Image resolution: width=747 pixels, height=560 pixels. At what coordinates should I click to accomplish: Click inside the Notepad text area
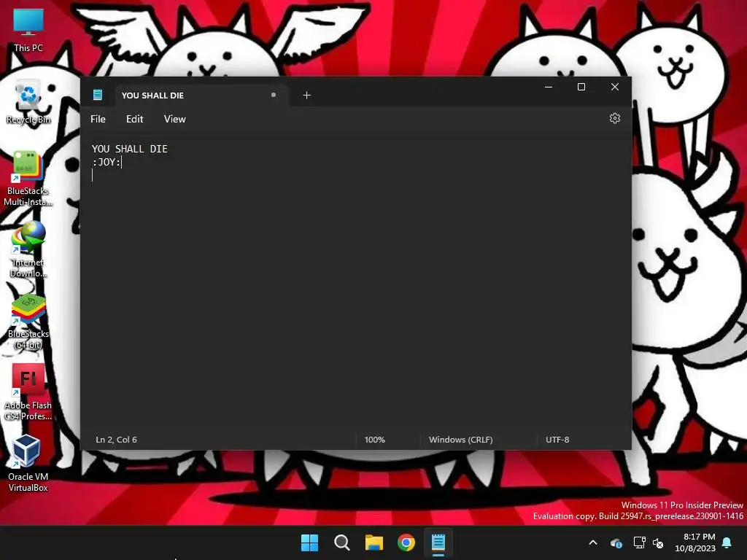point(355,281)
